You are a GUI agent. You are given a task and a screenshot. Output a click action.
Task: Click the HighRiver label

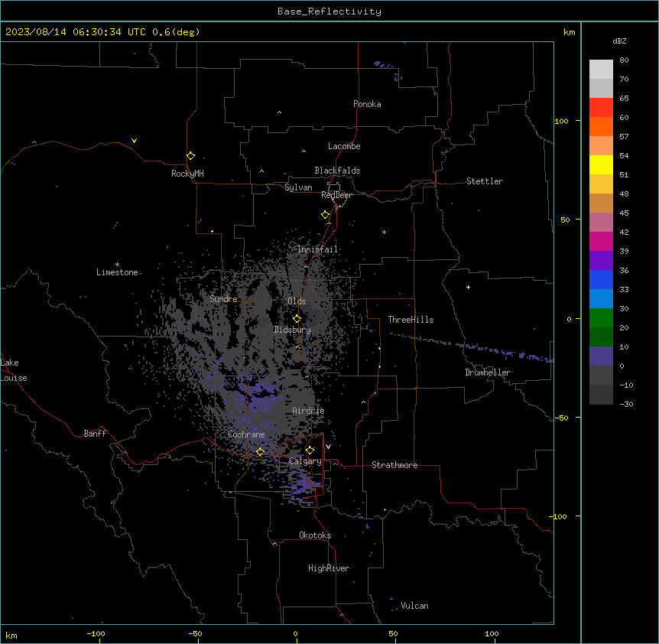coord(329,568)
